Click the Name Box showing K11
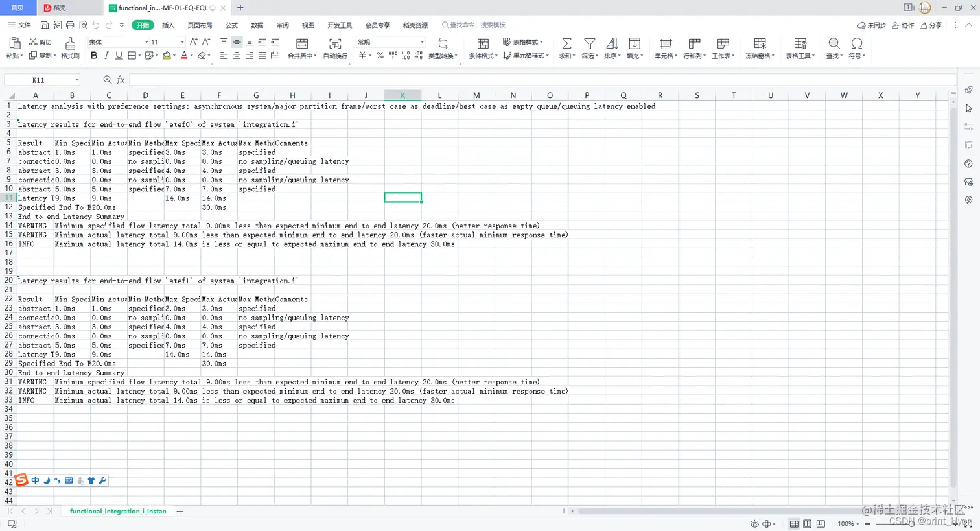This screenshot has width=980, height=531. point(42,80)
